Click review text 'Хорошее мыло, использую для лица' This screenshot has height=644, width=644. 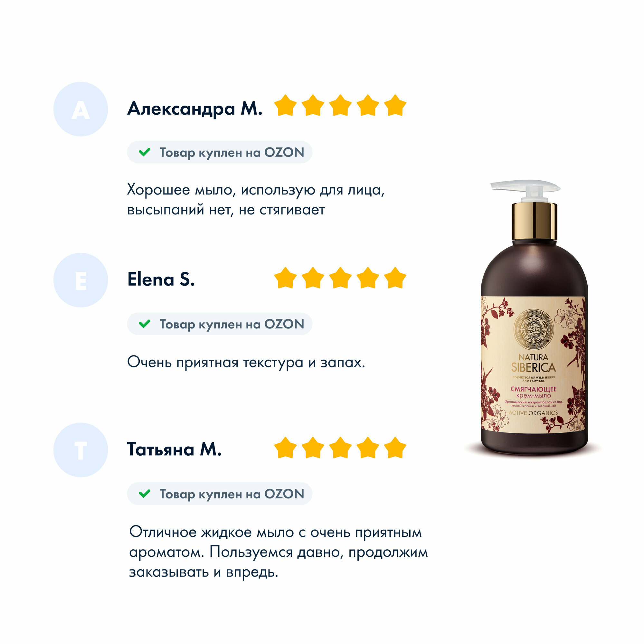click(255, 190)
